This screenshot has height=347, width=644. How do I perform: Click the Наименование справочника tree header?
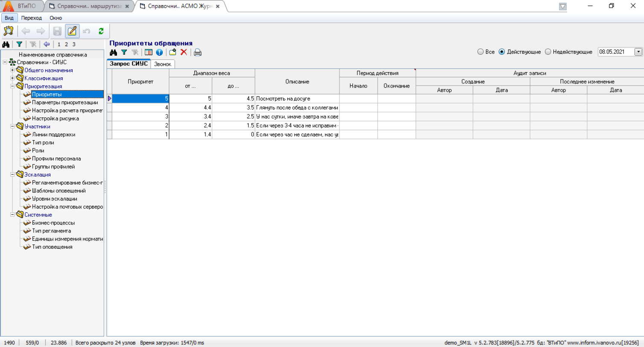tap(53, 55)
